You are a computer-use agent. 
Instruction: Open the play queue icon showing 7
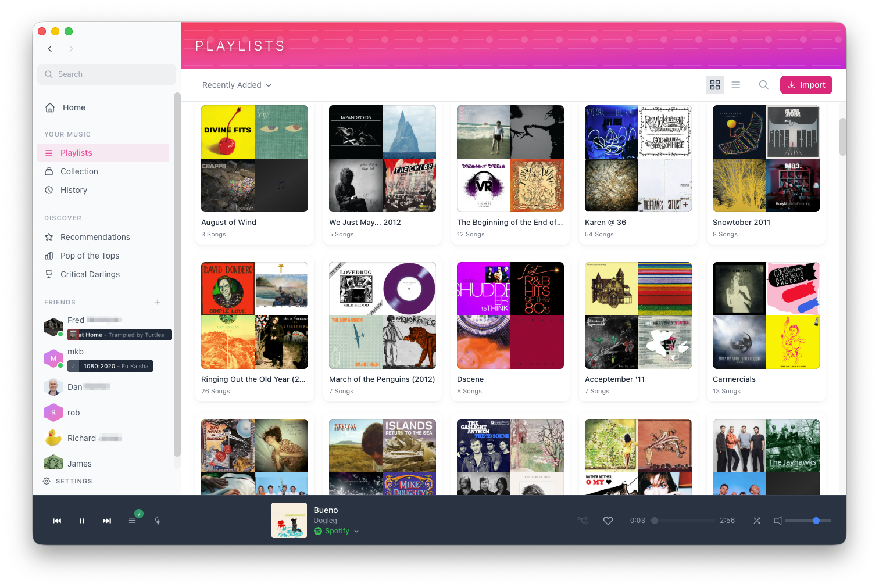133,521
